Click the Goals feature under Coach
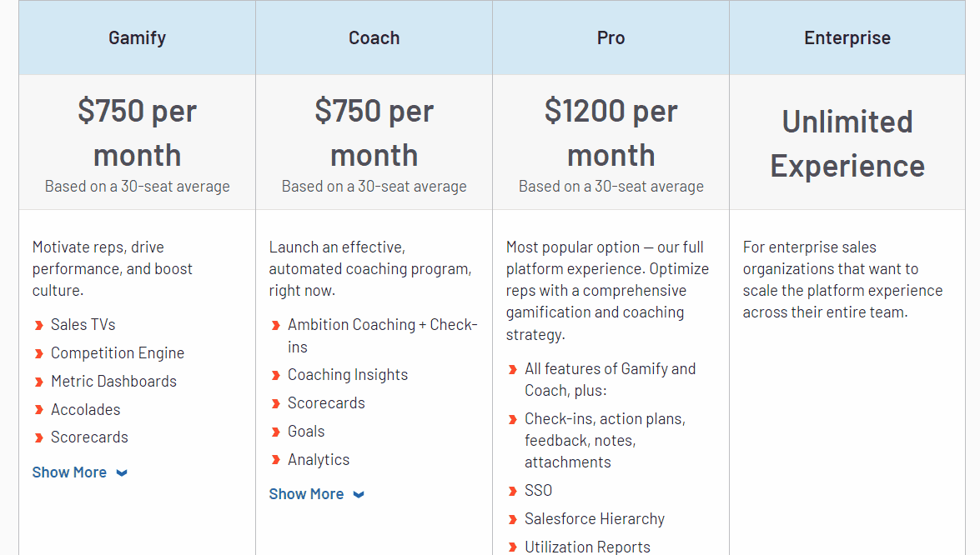This screenshot has width=980, height=555. pos(308,432)
